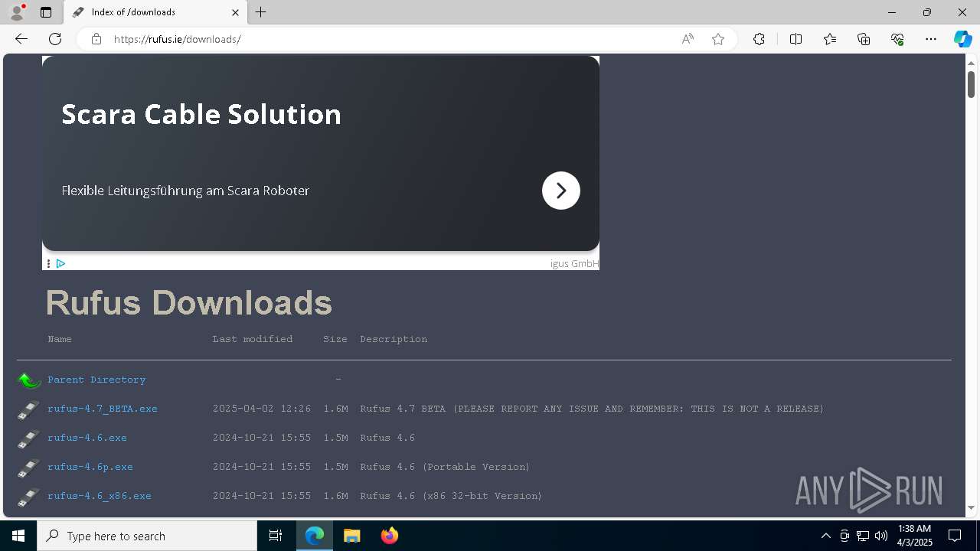The height and width of the screenshot is (551, 980).
Task: Click the Rufus Downloads heading
Action: point(189,303)
